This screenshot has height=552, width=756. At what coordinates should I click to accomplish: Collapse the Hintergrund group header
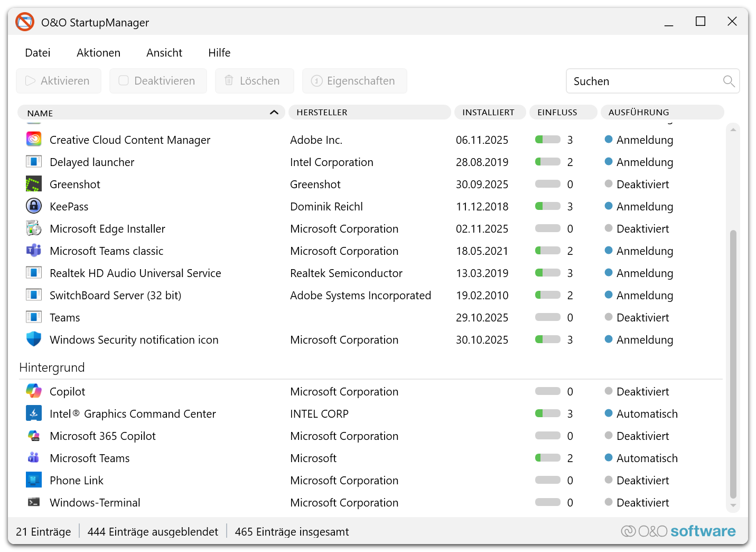(x=52, y=367)
